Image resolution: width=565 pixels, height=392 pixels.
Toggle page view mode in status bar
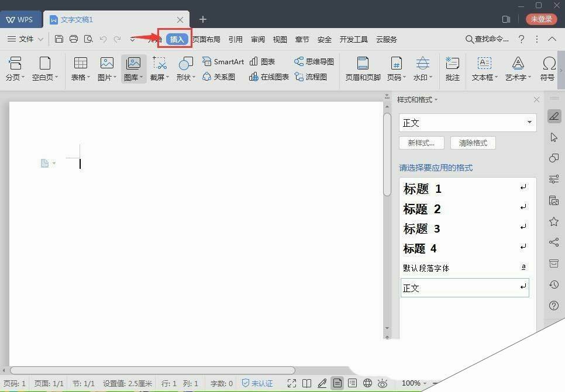337,383
